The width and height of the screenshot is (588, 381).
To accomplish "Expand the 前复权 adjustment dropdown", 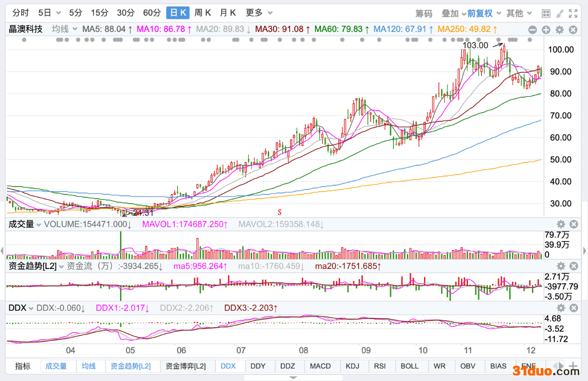I will click(484, 13).
